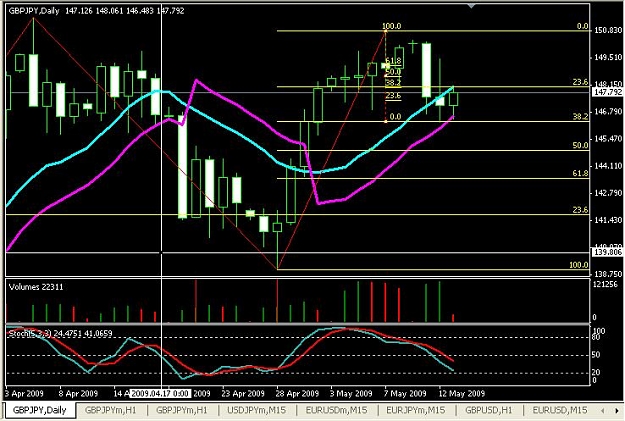The width and height of the screenshot is (625, 421).
Task: Open the EURUSDm,M15 chart tab
Action: pos(336,410)
